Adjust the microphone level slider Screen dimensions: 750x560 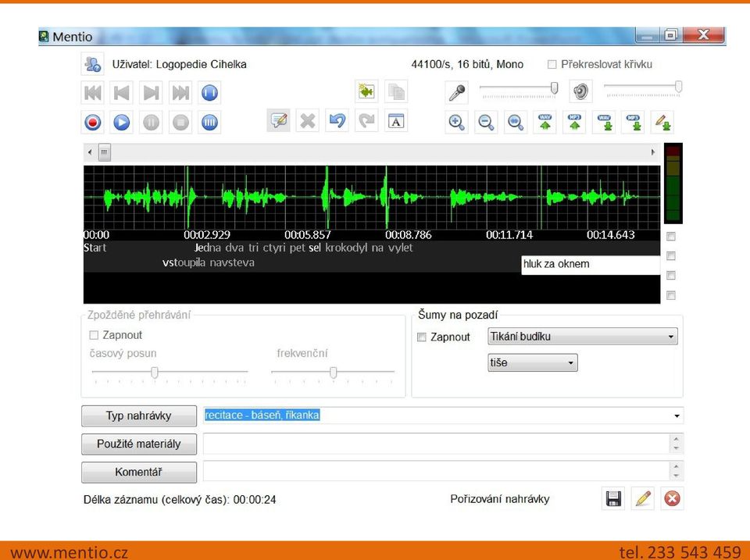click(x=554, y=88)
